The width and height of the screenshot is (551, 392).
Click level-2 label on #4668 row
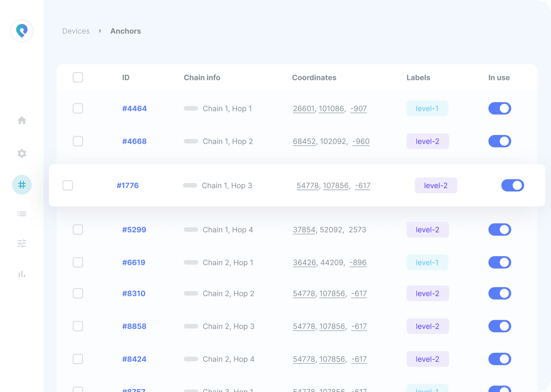pos(428,141)
